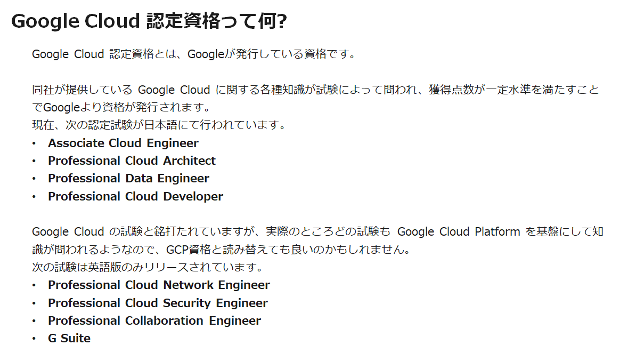Click bullet beside Professional Cloud Architect

point(34,161)
